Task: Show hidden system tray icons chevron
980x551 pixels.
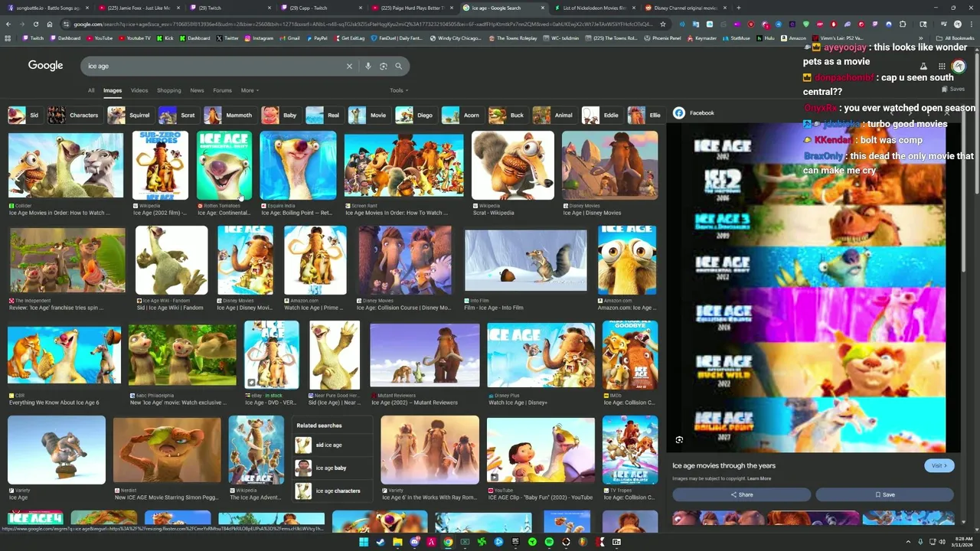Action: pyautogui.click(x=908, y=542)
